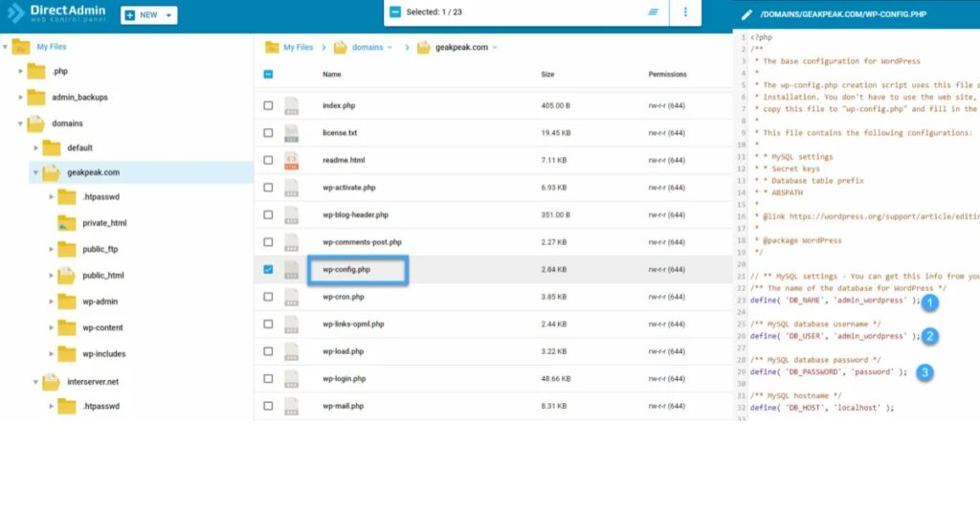Check the wp-load.php checkbox

268,351
